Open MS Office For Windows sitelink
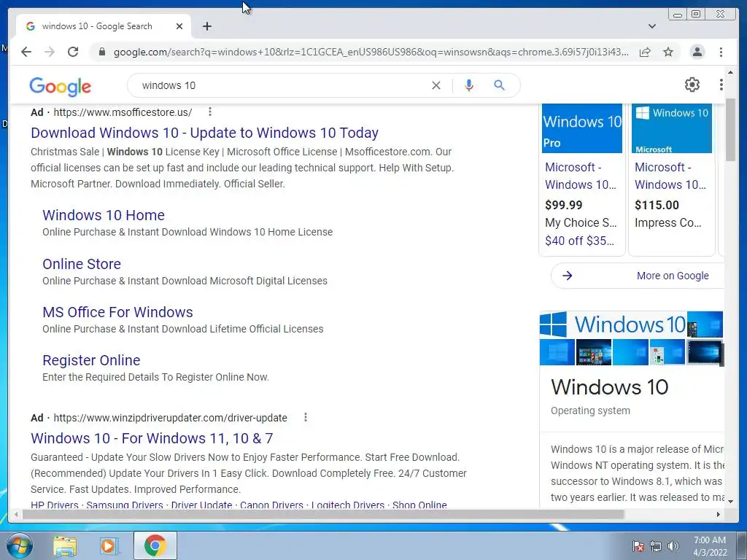This screenshot has height=560, width=747. [117, 312]
